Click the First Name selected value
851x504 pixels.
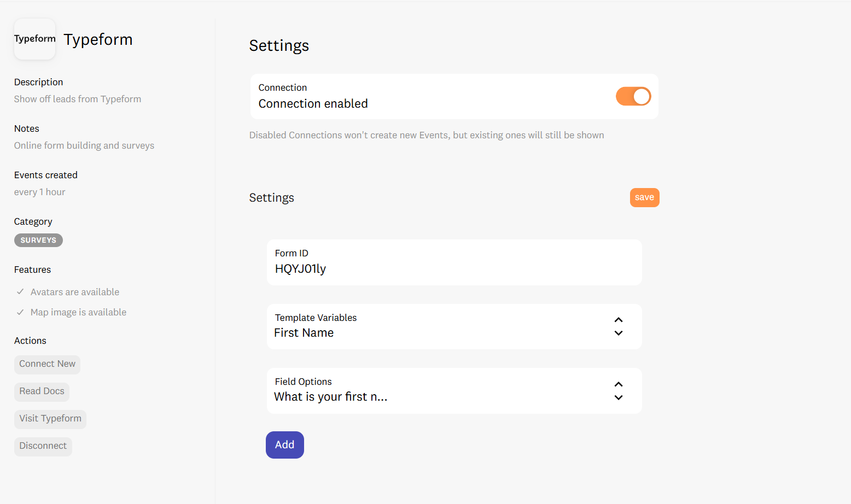click(x=304, y=333)
